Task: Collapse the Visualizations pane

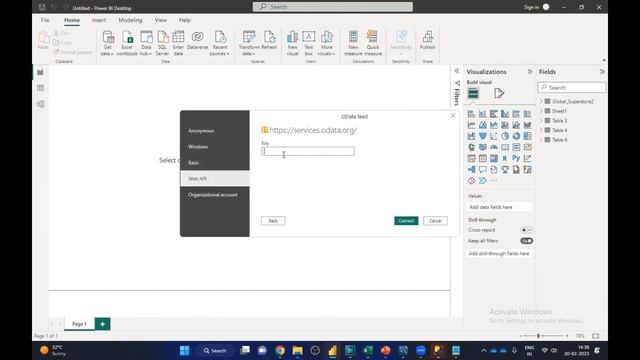Action: (x=530, y=71)
